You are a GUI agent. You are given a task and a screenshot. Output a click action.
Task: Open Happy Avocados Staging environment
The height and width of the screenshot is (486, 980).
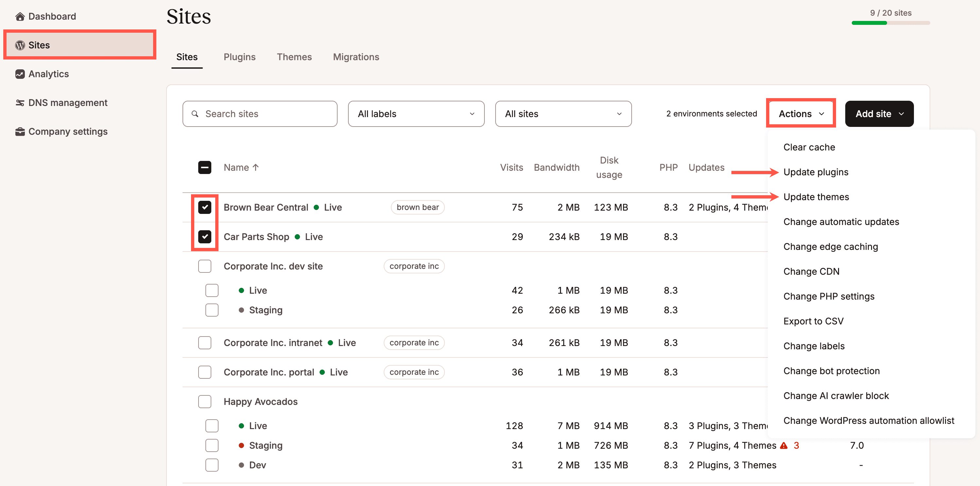point(266,445)
